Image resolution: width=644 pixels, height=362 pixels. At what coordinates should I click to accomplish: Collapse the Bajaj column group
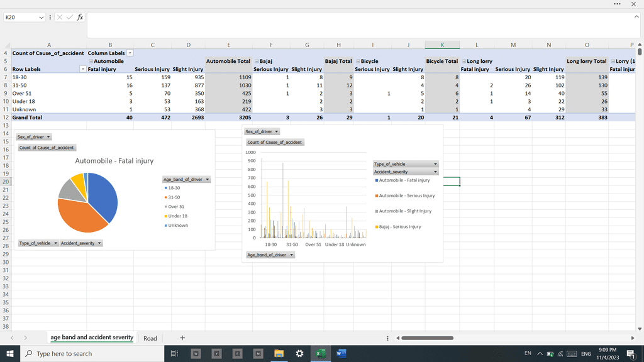click(x=257, y=61)
